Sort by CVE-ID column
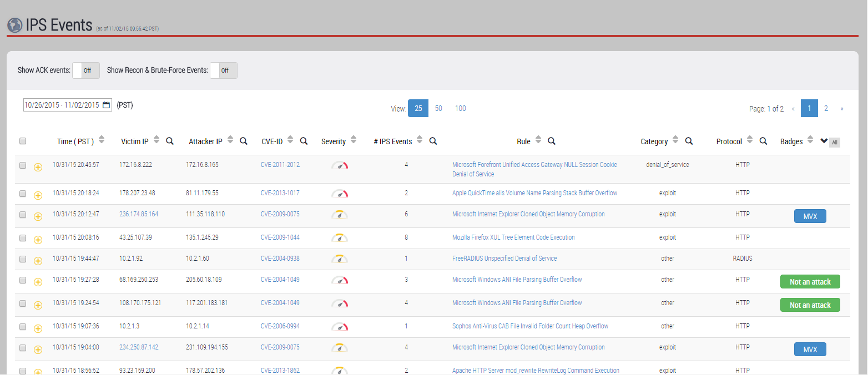The height and width of the screenshot is (375, 868). click(x=290, y=140)
